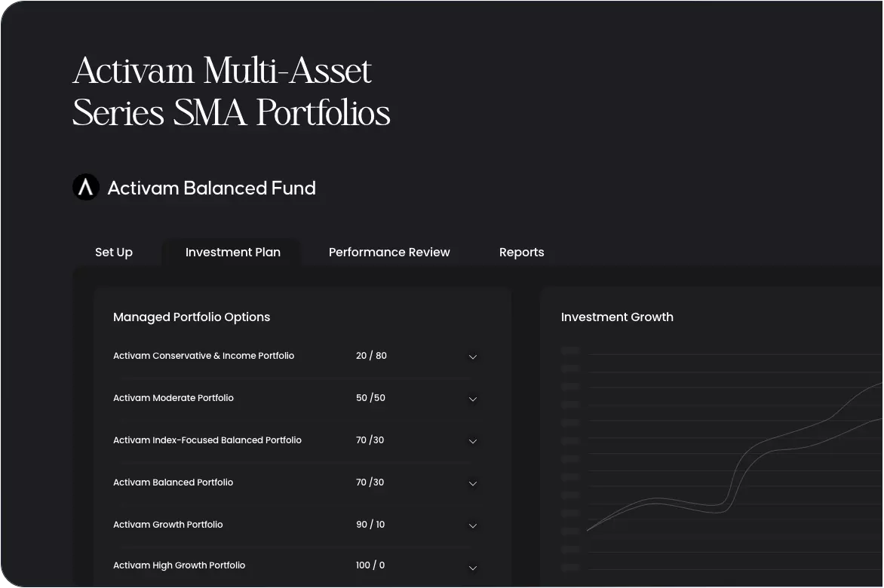Viewport: 884px width, 588px height.
Task: Select the Investment Plan tab
Action: click(232, 252)
